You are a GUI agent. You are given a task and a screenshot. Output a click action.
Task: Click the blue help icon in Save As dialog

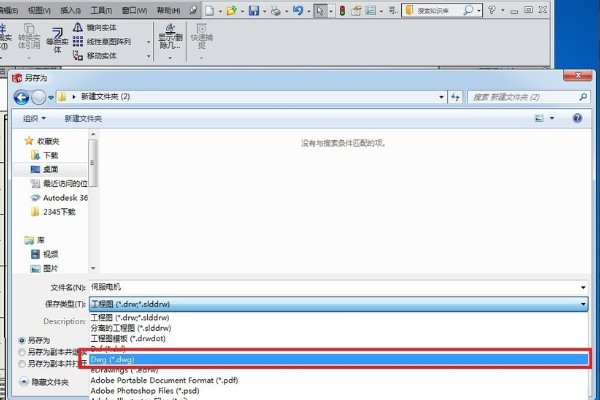[x=577, y=118]
